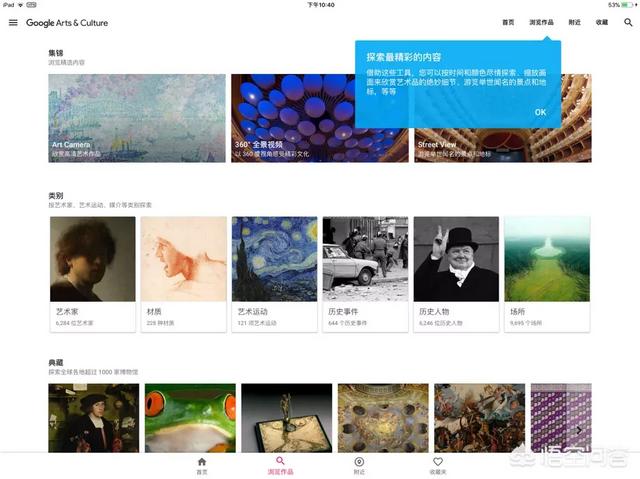Switch to 附近 in the top navigation

pyautogui.click(x=575, y=22)
